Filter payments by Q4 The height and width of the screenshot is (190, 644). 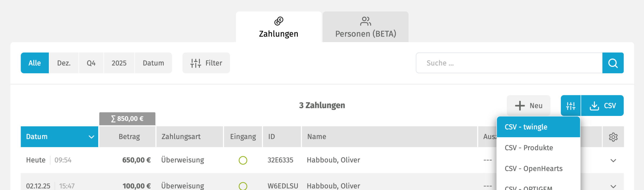pyautogui.click(x=91, y=63)
